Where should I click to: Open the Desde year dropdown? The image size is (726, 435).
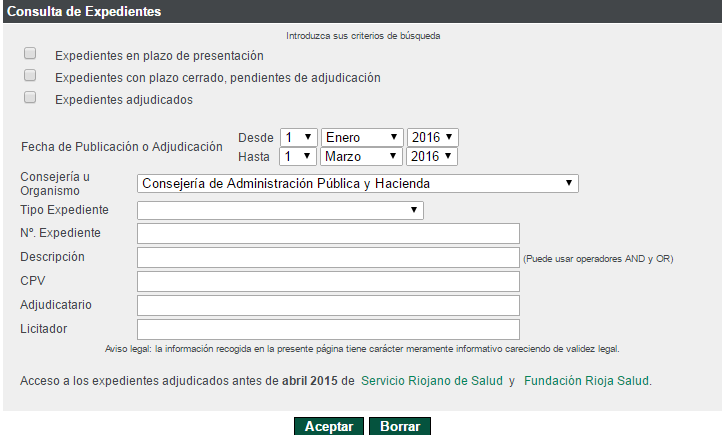(x=432, y=137)
